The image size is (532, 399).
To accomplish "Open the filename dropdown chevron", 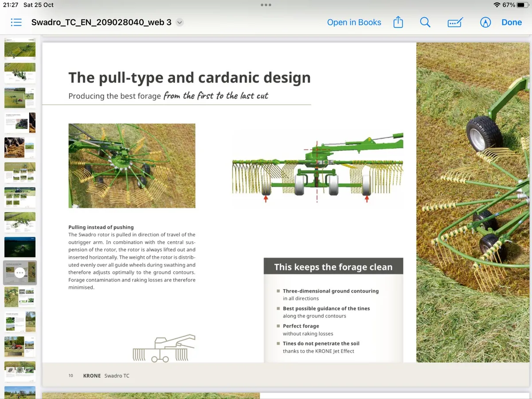I will 179,22.
